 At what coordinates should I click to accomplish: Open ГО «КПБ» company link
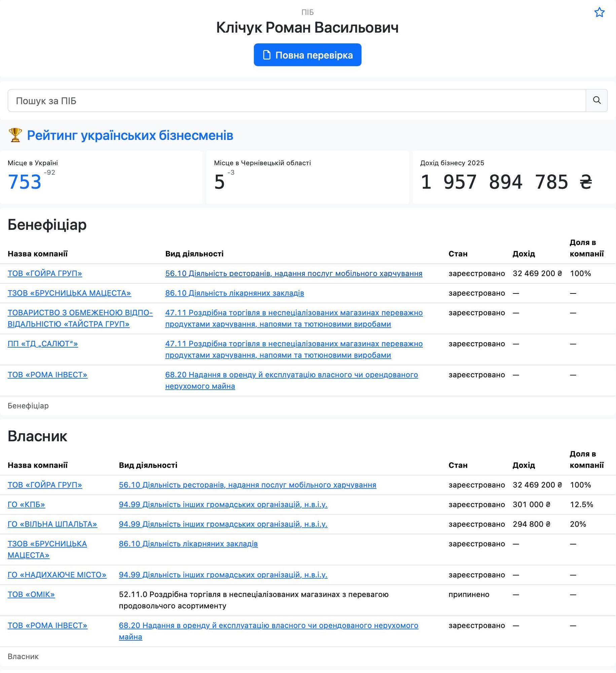click(x=26, y=504)
